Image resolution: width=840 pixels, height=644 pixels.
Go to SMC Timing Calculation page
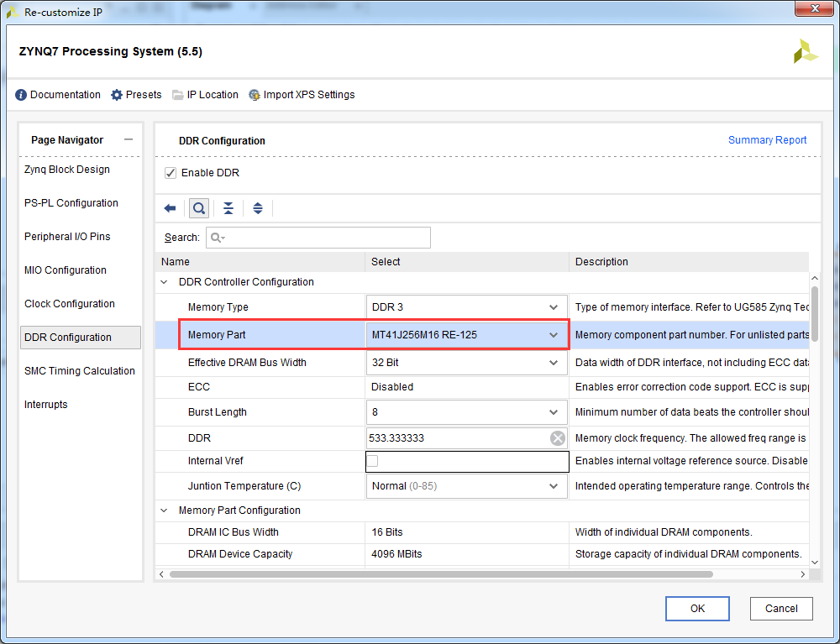pyautogui.click(x=79, y=371)
